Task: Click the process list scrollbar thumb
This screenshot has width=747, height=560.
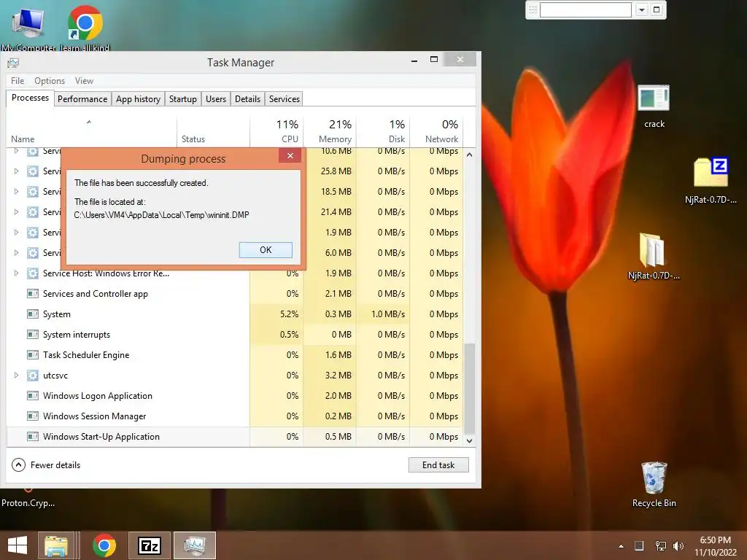Action: pyautogui.click(x=469, y=388)
